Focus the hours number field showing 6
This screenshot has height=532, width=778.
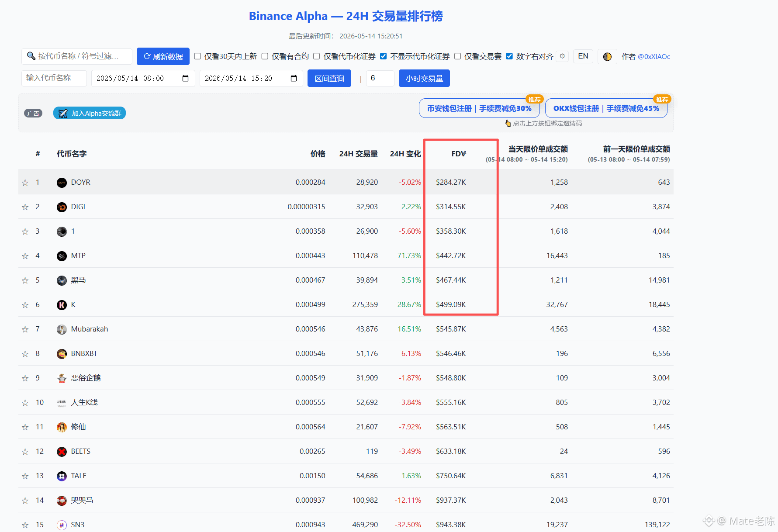pyautogui.click(x=380, y=78)
